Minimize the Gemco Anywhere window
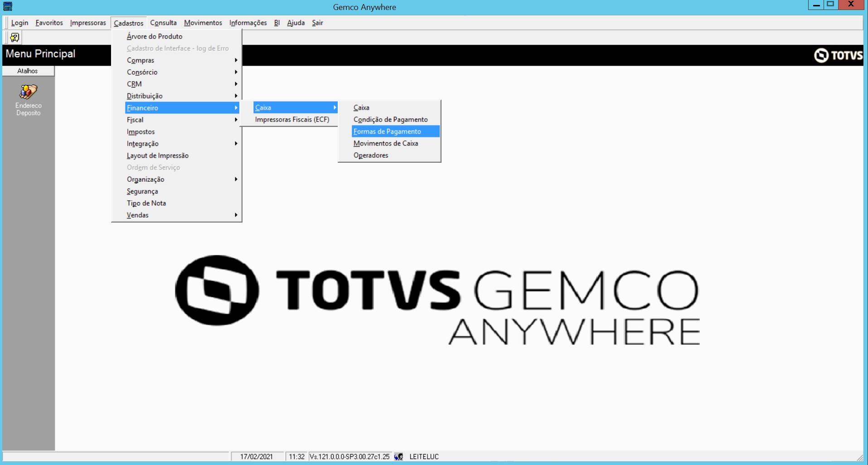 816,5
